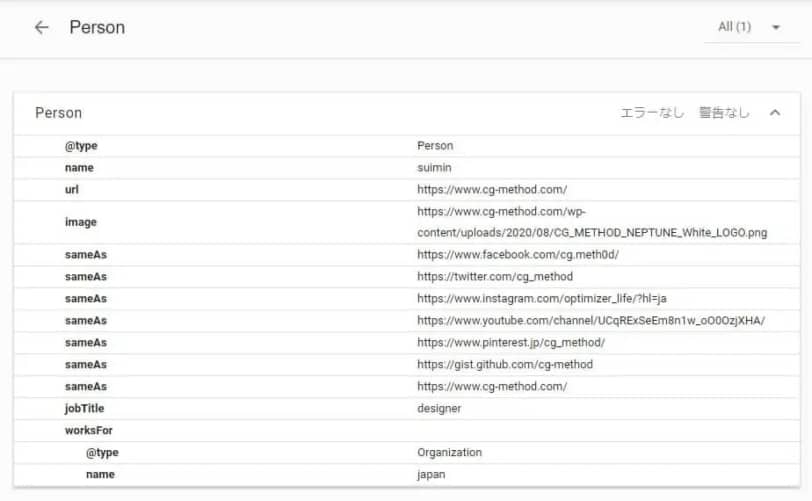Click the image property label
Screen dimensions: 812x501
coord(81,222)
